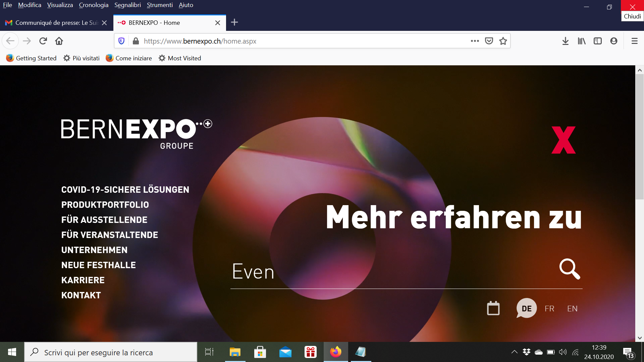644x362 pixels.
Task: Select the BERNEXPO - Home tab
Action: pyautogui.click(x=169, y=23)
